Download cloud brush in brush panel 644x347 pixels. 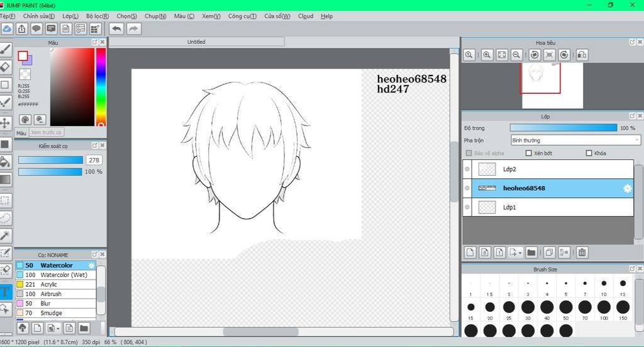(x=23, y=328)
